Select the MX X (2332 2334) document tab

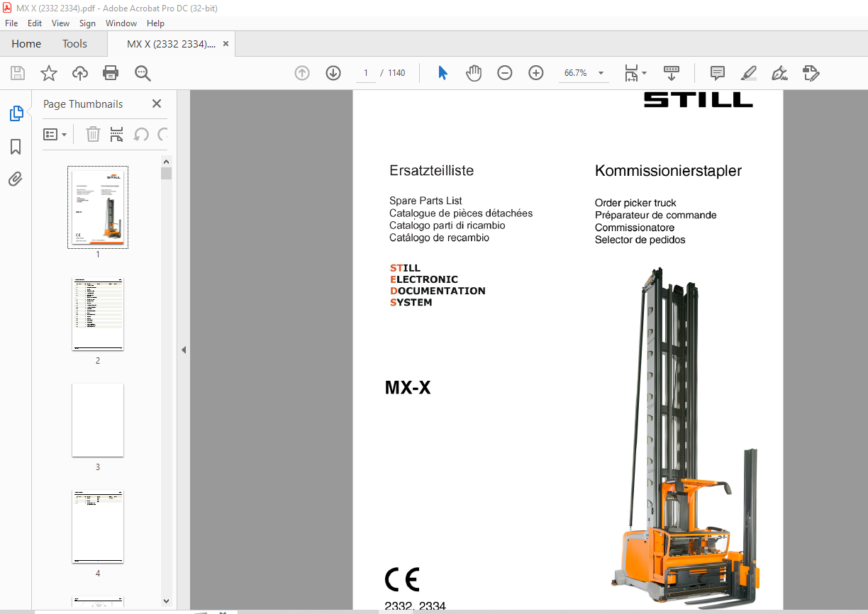point(171,44)
